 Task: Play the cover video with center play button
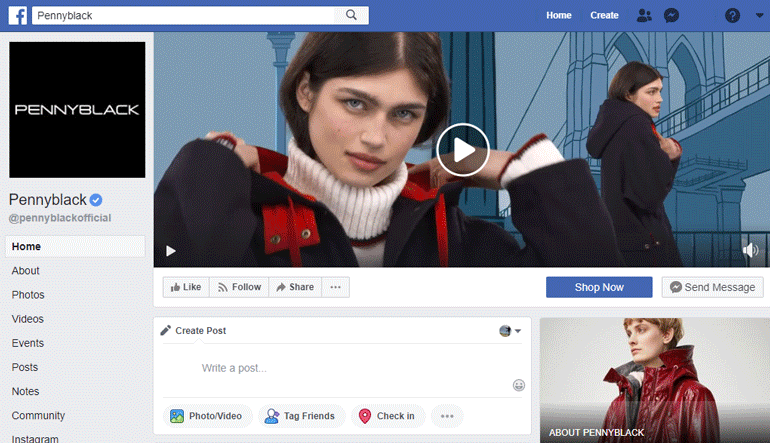pos(463,150)
